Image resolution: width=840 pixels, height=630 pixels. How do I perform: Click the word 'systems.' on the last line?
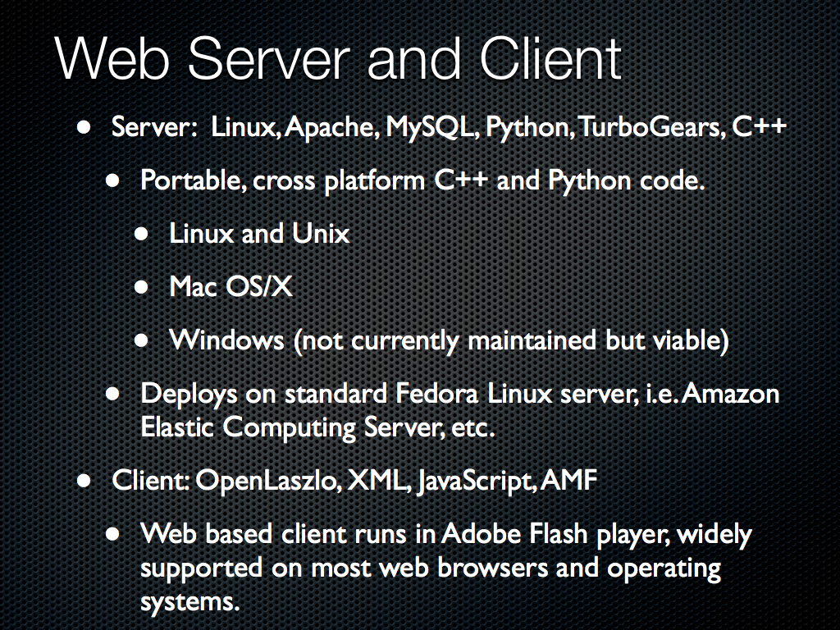[189, 602]
